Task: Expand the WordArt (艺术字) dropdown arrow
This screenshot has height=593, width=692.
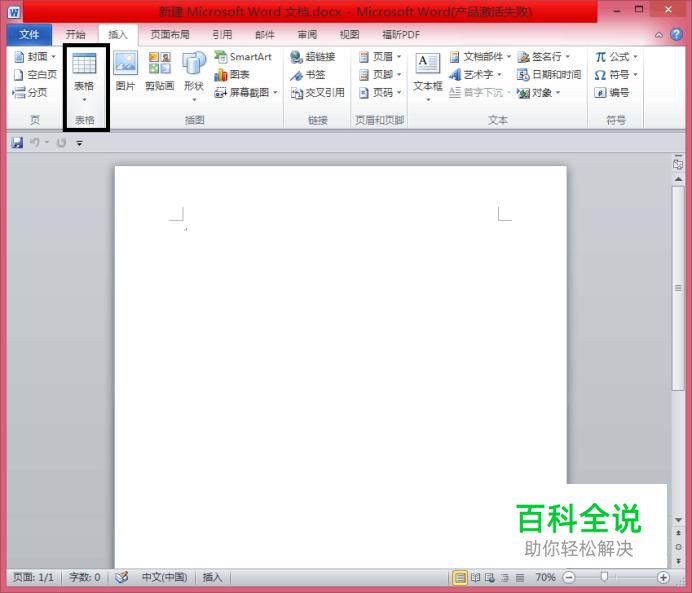Action: click(499, 75)
